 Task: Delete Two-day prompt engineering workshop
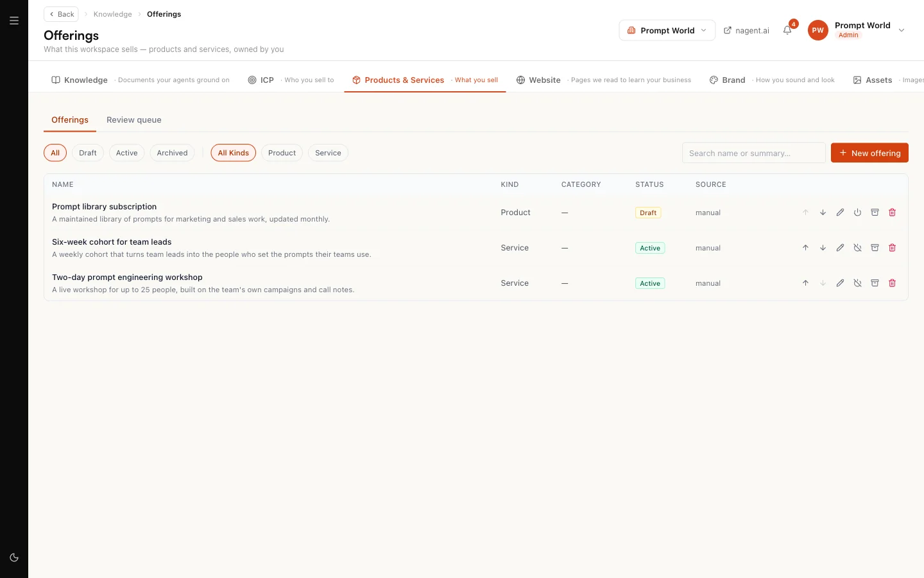(x=892, y=283)
